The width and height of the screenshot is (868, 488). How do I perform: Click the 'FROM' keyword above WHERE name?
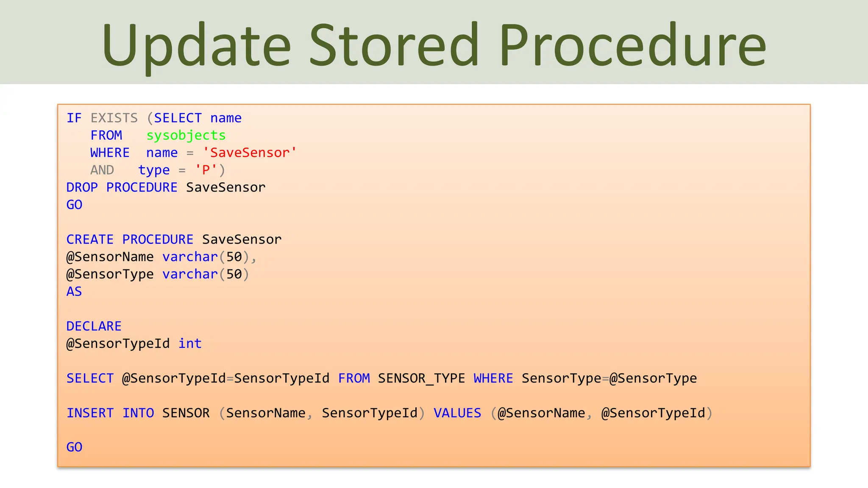[106, 136]
